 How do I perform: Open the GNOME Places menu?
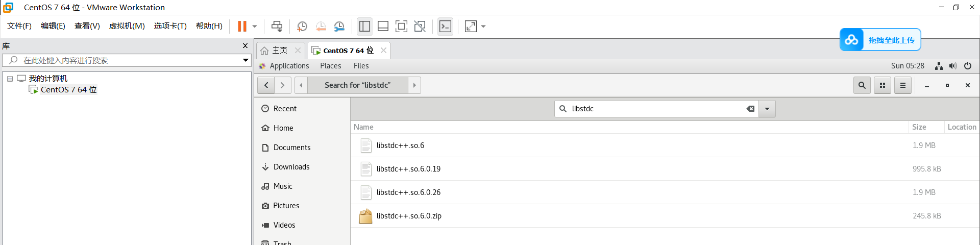(331, 66)
